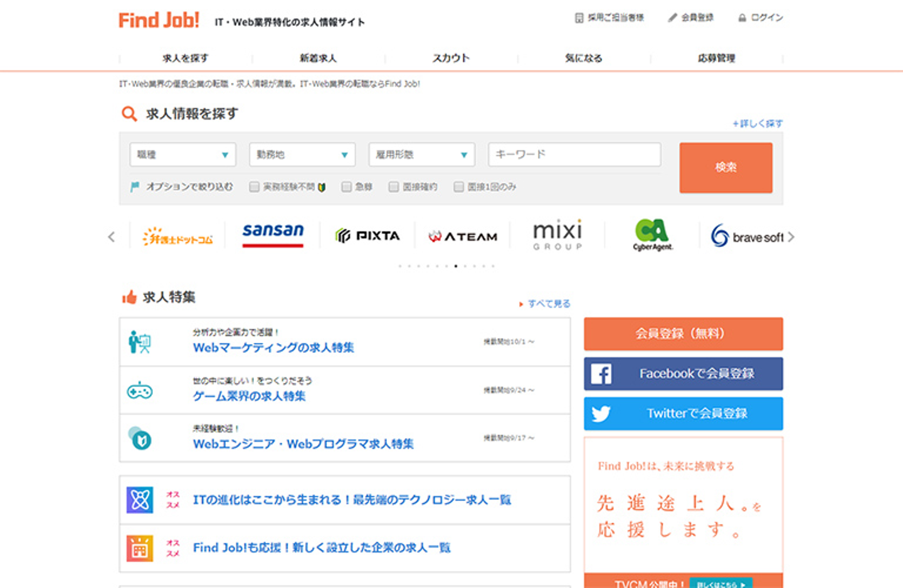
Task: Open the CyberAgent company logo
Action: coord(653,234)
